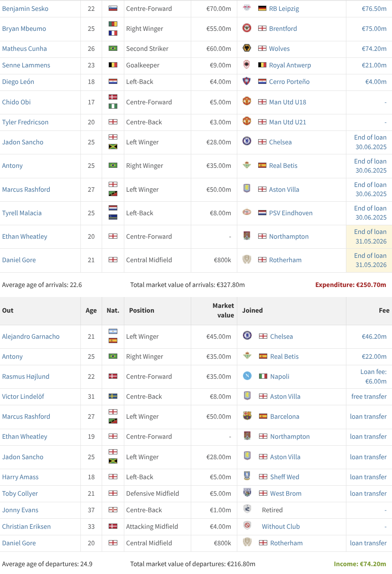This screenshot has width=392, height=574.
Task: Click the West Brom crest icon
Action: pos(247,493)
